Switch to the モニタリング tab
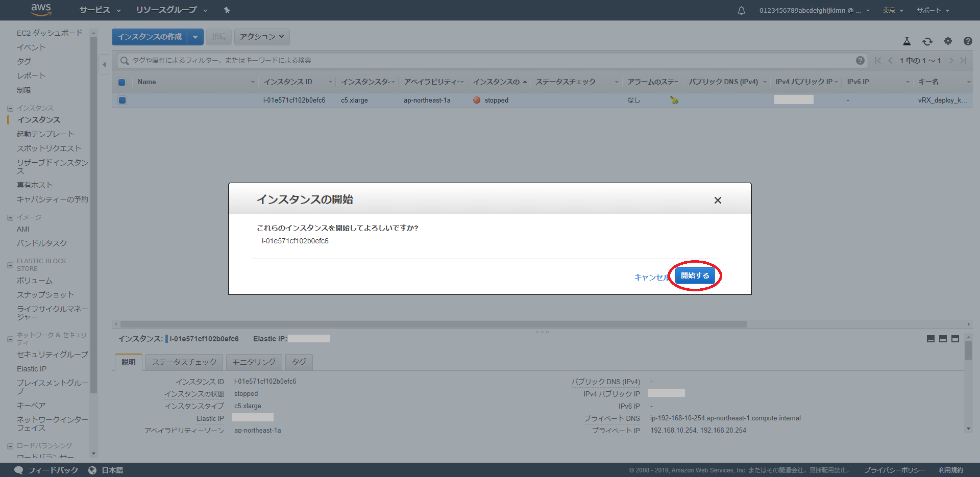 (254, 362)
